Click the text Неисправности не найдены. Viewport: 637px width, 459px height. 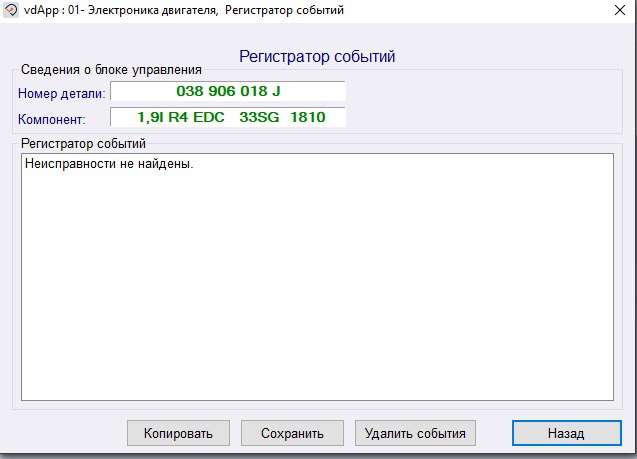[109, 164]
